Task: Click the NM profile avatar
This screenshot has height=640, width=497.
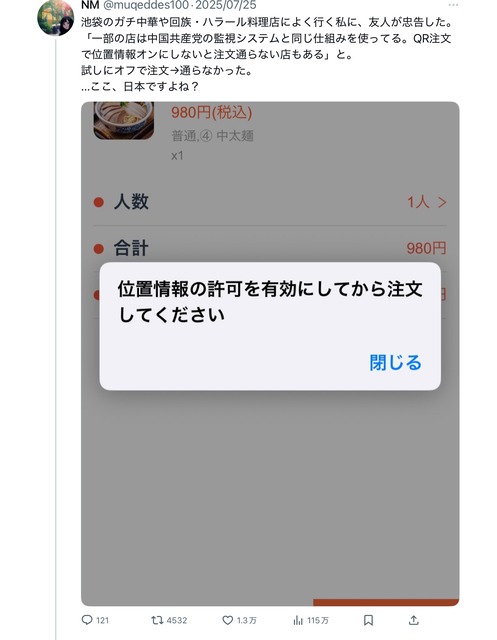Action: (55, 18)
